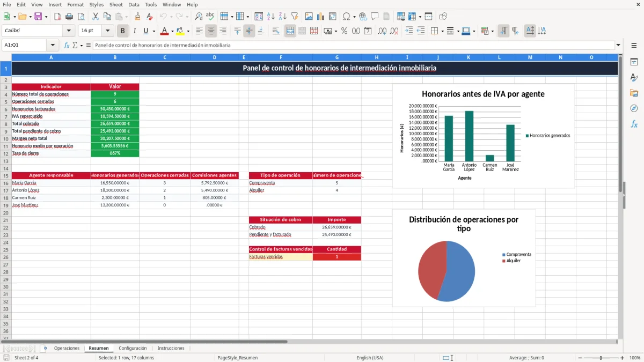Toggle Align Left
The width and height of the screenshot is (644, 362).
[200, 31]
